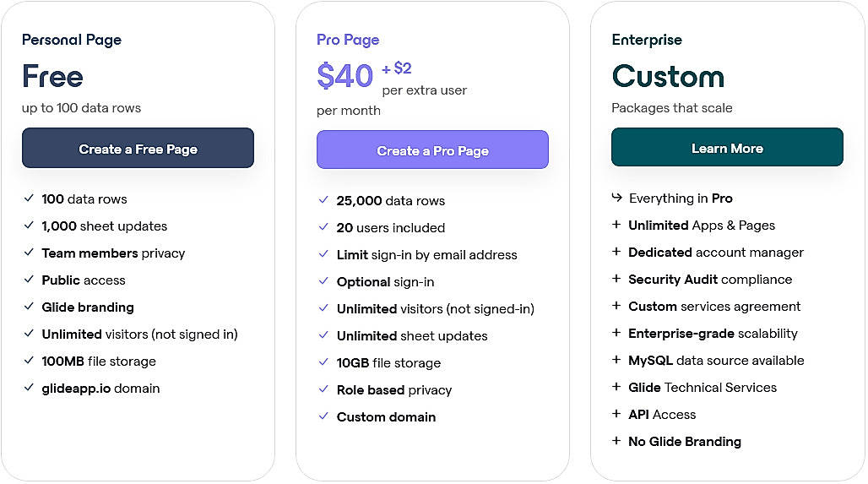Click the $40 Pro price text
868x484 pixels.
pyautogui.click(x=344, y=76)
